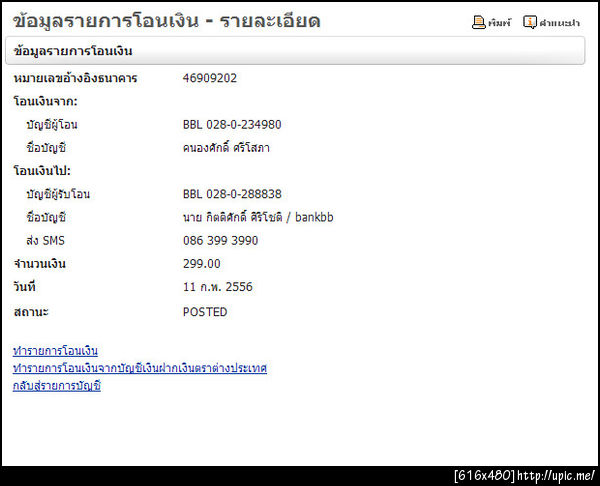Image resolution: width=600 pixels, height=486 pixels.
Task: Click the คำแนะนำ help text link
Action: [559, 23]
